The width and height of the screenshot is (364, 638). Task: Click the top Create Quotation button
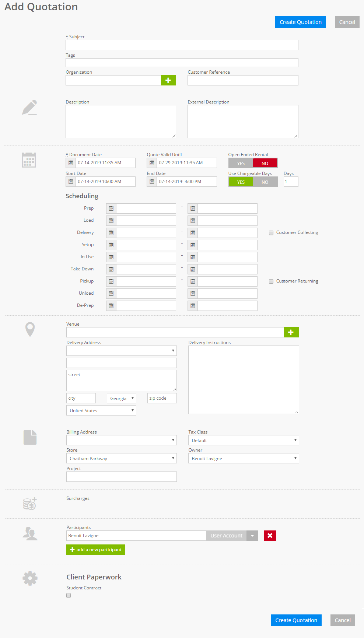tap(300, 22)
